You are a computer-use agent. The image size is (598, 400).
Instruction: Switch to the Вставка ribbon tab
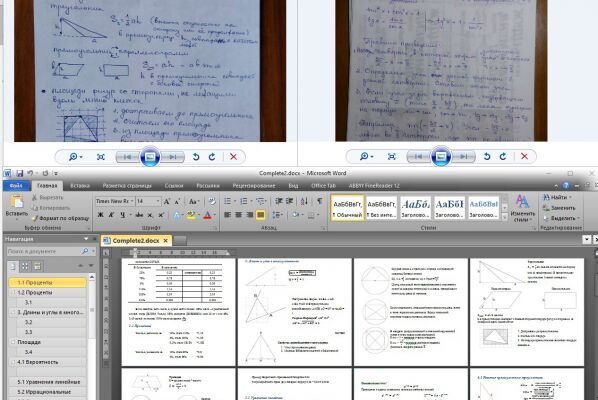point(80,186)
